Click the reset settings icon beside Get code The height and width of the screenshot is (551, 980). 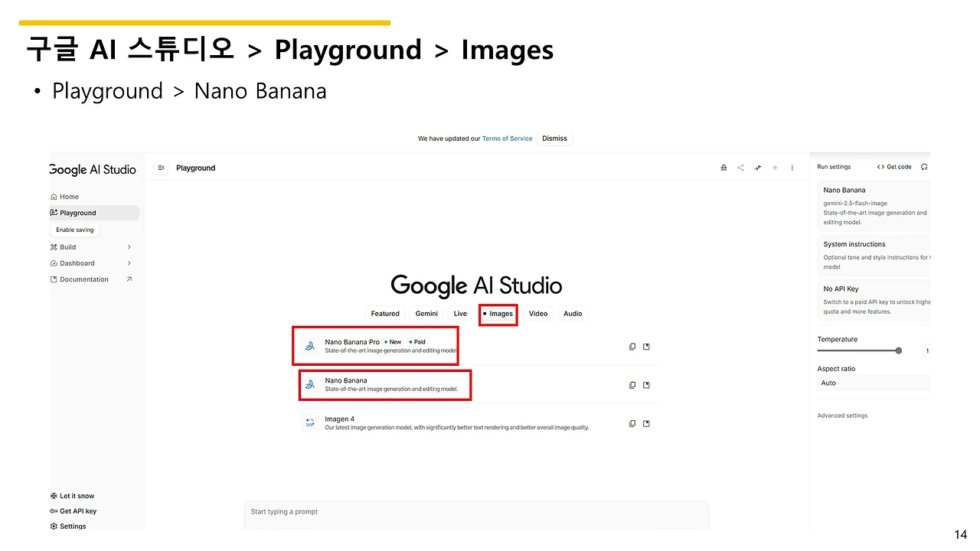[924, 167]
